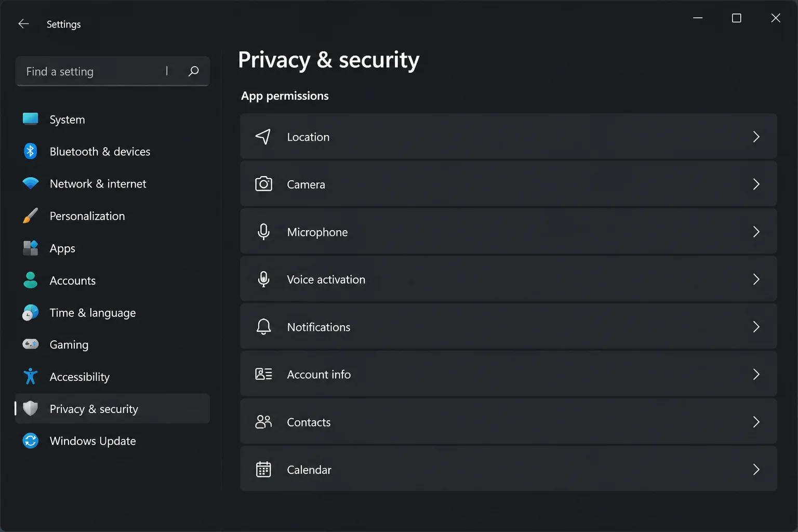798x532 pixels.
Task: Click the Camera icon in permissions list
Action: coord(263,184)
